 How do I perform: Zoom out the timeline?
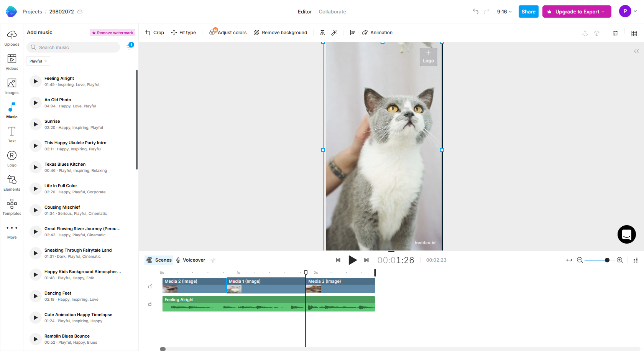[580, 260]
